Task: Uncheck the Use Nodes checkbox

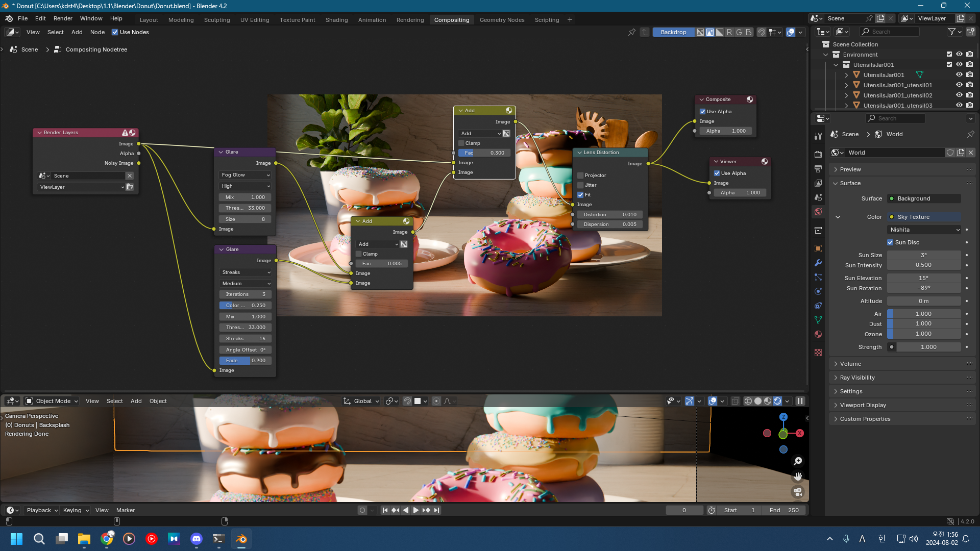Action: [115, 32]
